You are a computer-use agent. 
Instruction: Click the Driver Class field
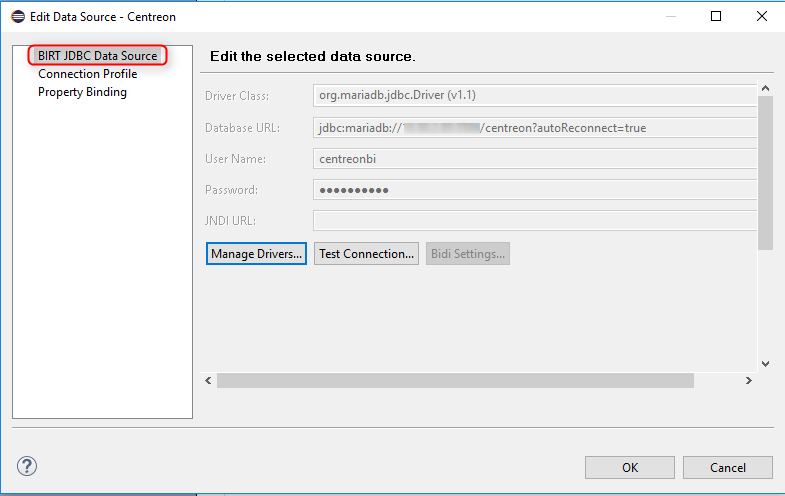[x=532, y=96]
